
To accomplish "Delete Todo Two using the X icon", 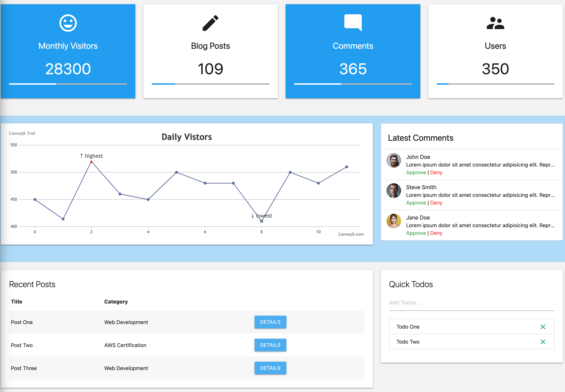I will [543, 342].
